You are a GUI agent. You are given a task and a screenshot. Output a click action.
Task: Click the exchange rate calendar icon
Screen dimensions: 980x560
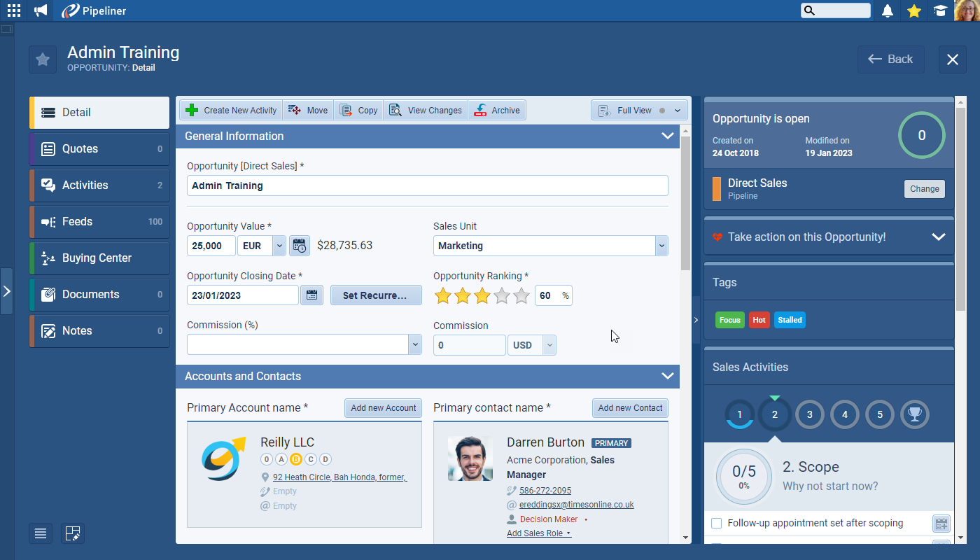pyautogui.click(x=300, y=246)
